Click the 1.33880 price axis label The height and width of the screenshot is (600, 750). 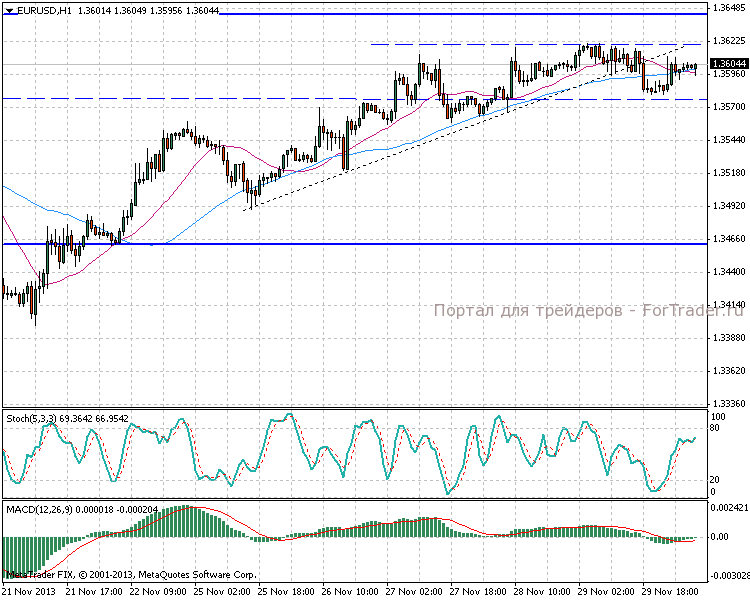pos(729,338)
